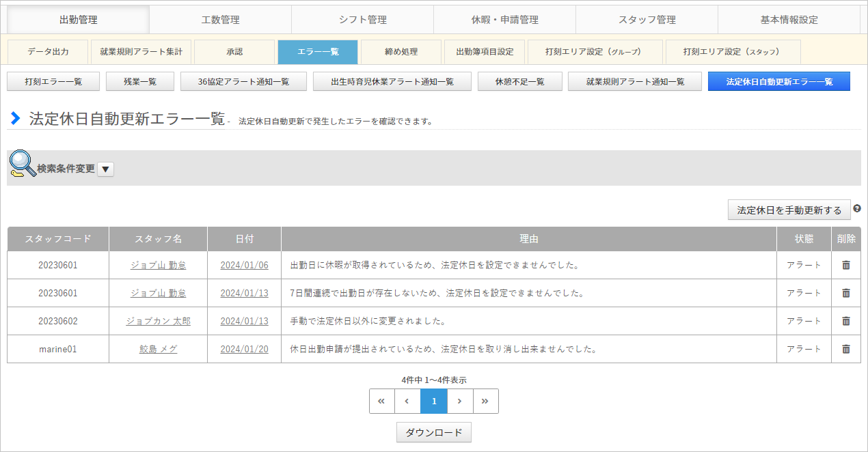Open the 工数管理 main tab
Screen dimensions: 868x452
pyautogui.click(x=220, y=20)
